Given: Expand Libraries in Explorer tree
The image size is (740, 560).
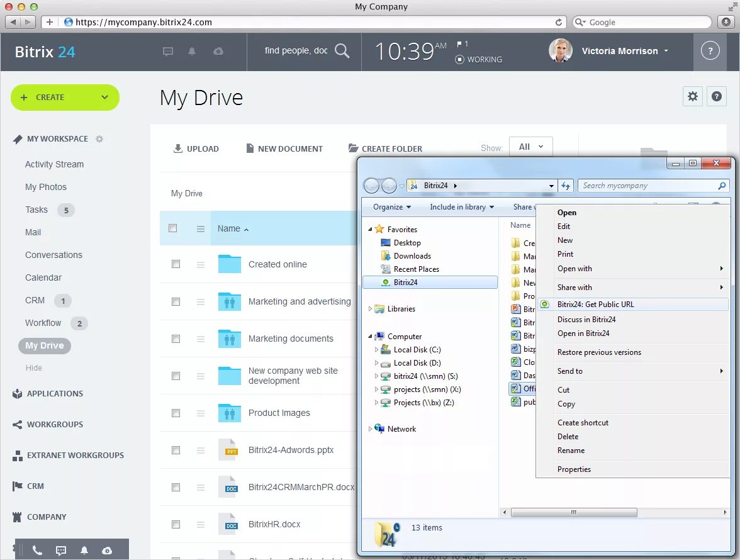Looking at the screenshot, I should [x=370, y=308].
